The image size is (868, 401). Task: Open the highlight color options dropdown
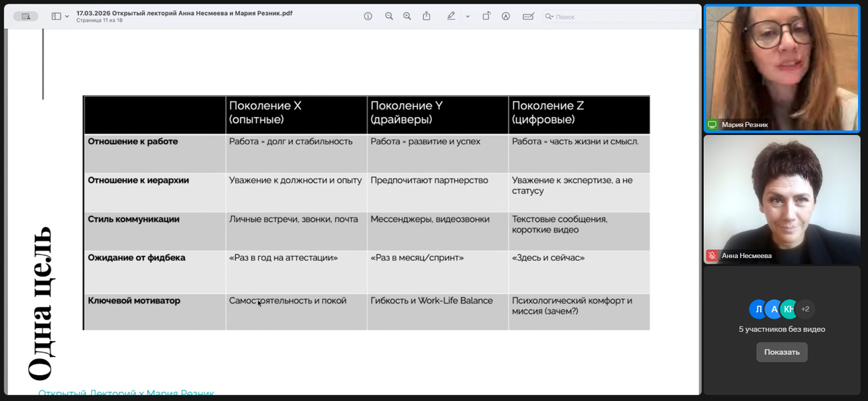coord(467,16)
